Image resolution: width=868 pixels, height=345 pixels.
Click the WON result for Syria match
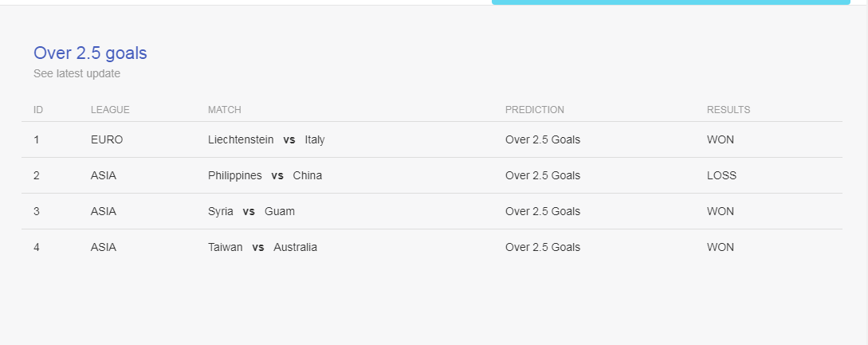point(721,211)
